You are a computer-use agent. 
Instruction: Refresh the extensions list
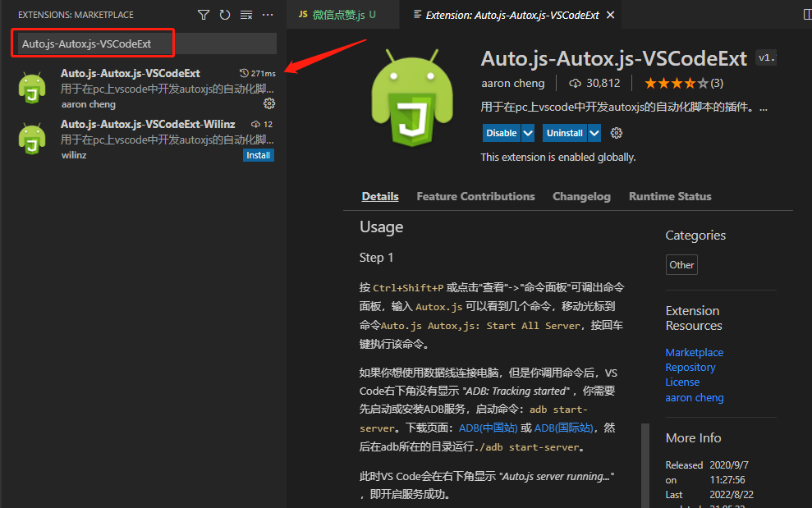pos(223,15)
